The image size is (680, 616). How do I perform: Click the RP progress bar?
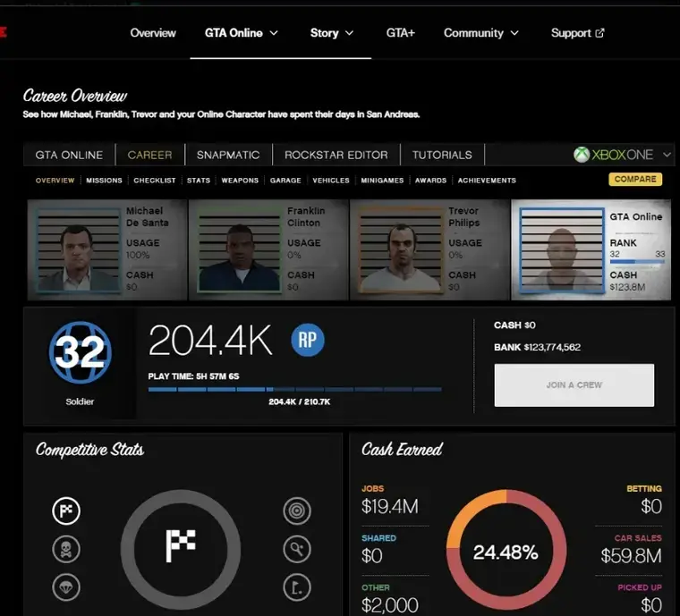point(294,389)
